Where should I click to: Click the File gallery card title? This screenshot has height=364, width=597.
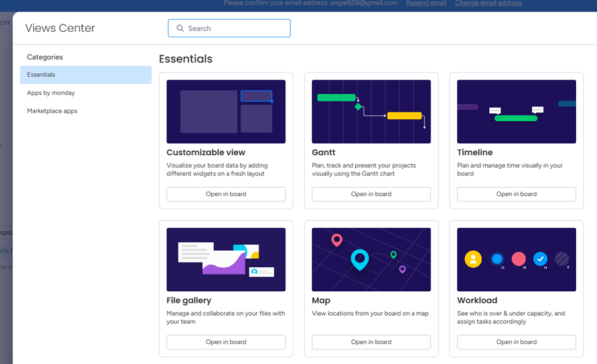[189, 300]
